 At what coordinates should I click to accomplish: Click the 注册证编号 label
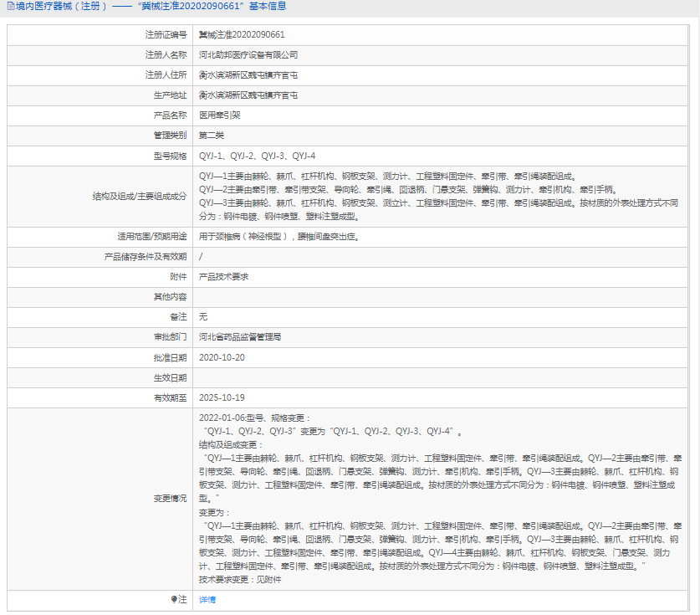click(x=166, y=35)
